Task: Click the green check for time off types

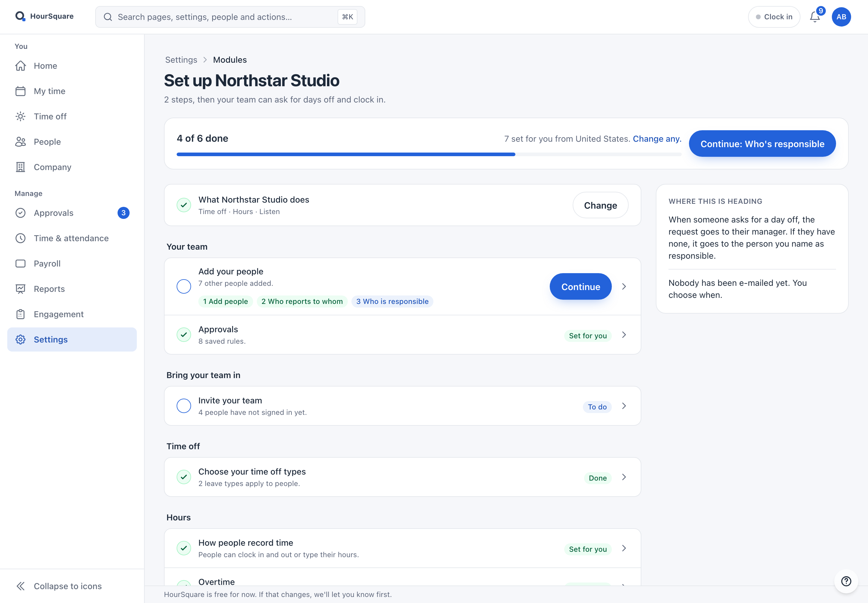Action: click(x=184, y=477)
